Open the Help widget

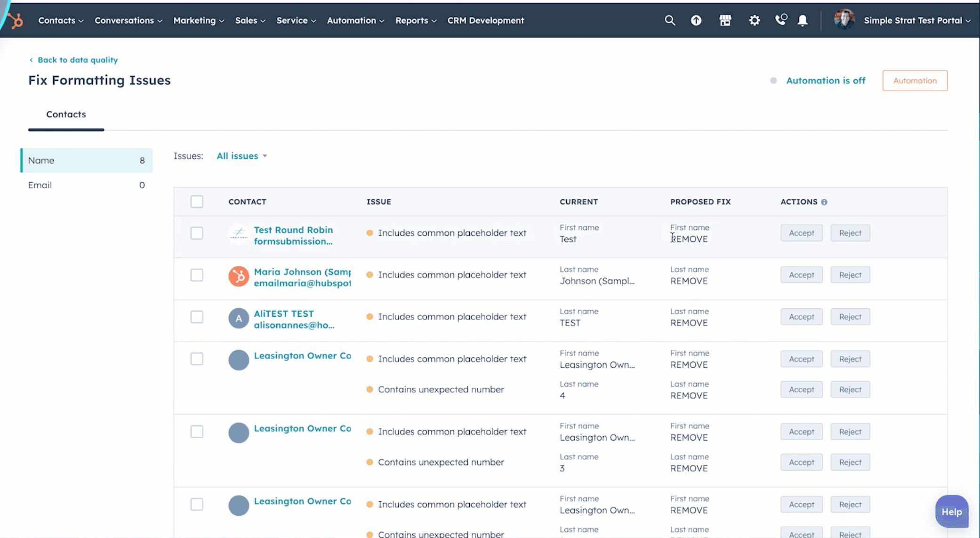click(951, 512)
